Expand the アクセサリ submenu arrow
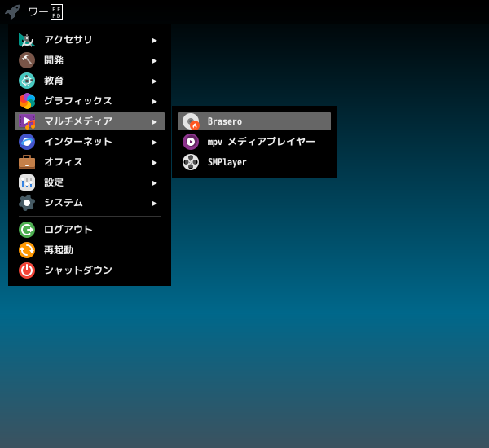 [154, 41]
